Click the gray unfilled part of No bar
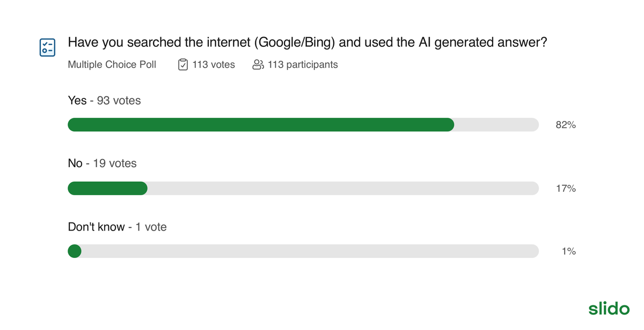The image size is (644, 330). (342, 188)
